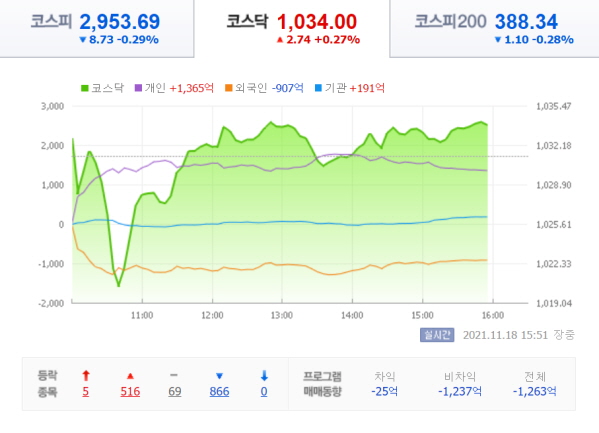Screen dimensions: 599x433
Task: Open the 코스피200 index tab
Action: [494, 29]
